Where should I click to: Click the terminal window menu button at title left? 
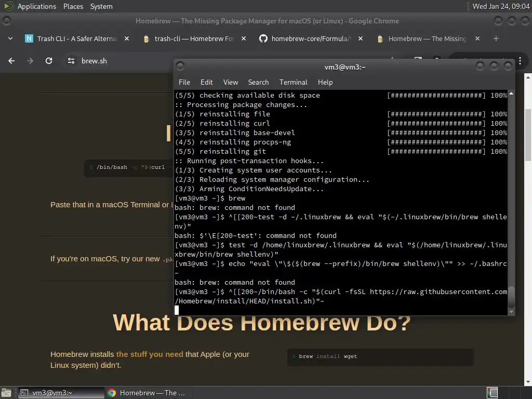coord(180,65)
